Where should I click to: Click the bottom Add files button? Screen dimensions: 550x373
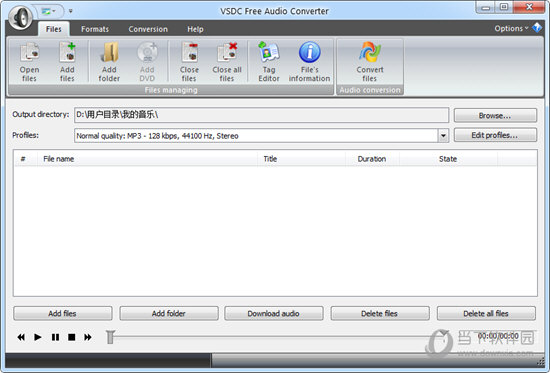(x=63, y=313)
